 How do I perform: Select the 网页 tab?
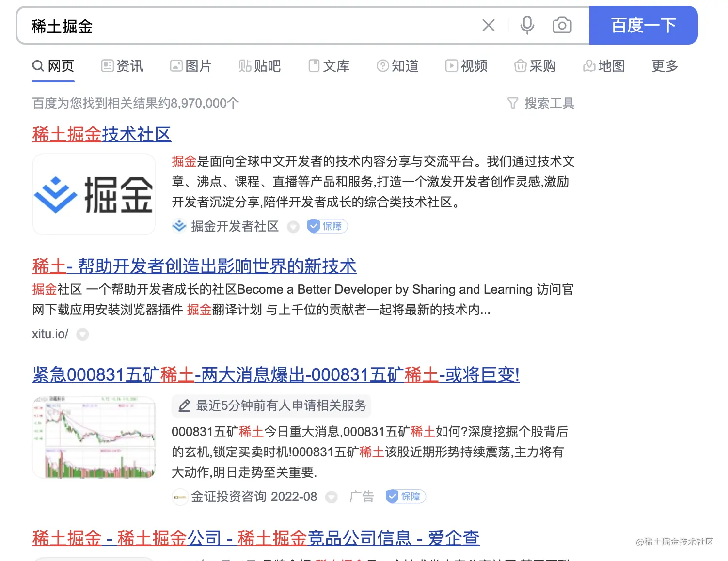pos(53,66)
